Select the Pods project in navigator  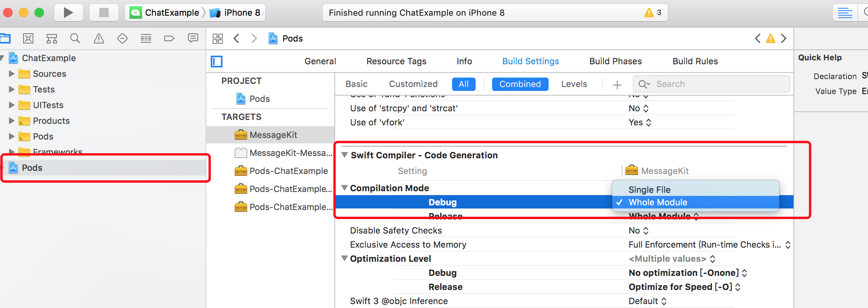coord(104,168)
